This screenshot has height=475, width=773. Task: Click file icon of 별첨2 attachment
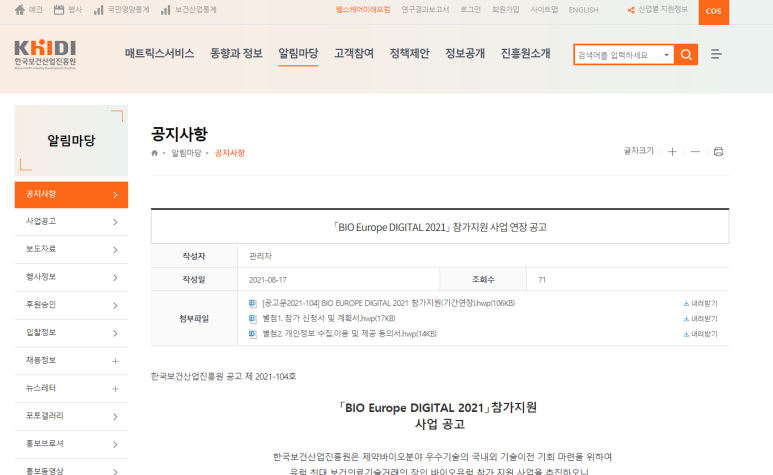pyautogui.click(x=253, y=334)
